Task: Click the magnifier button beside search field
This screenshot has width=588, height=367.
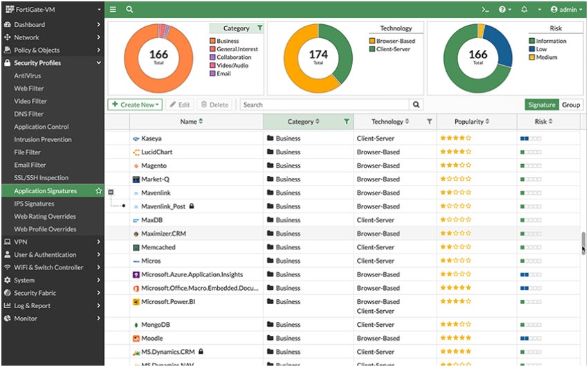Action: point(416,105)
